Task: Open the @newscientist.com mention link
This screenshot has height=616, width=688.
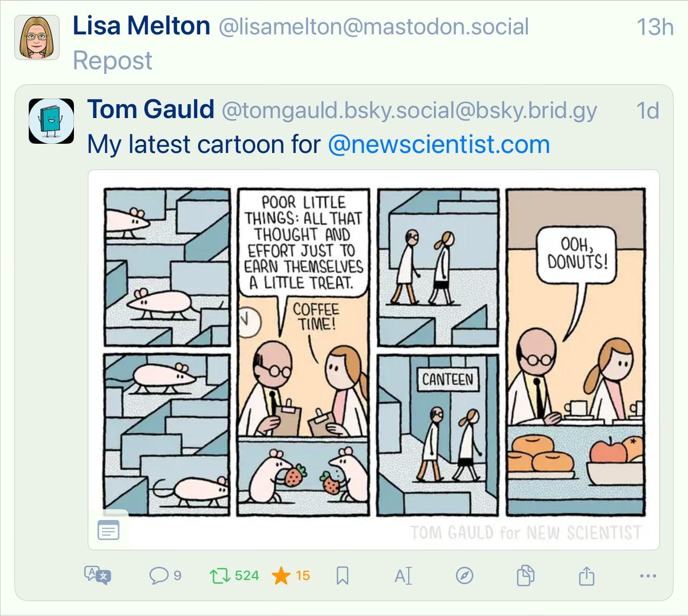Action: [x=439, y=144]
